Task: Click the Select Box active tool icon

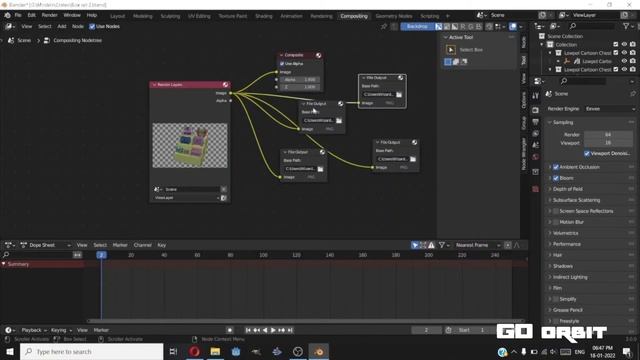Action: click(x=451, y=50)
